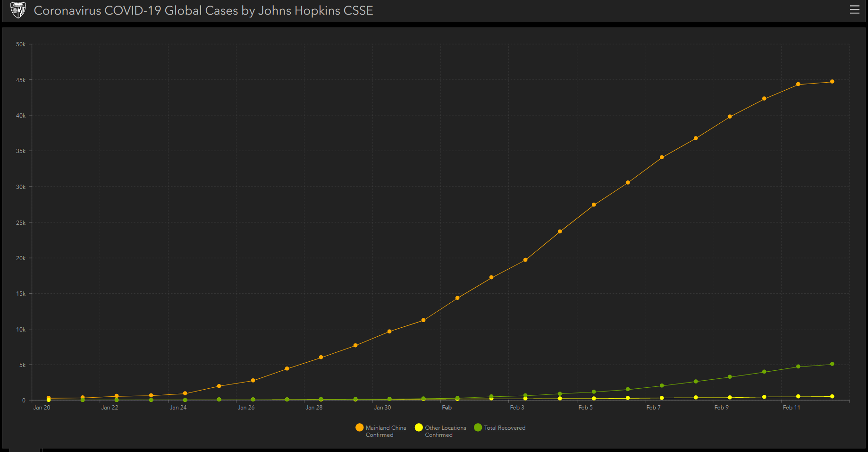This screenshot has width=868, height=452.
Task: Click the 45k y-axis label
Action: coord(21,80)
